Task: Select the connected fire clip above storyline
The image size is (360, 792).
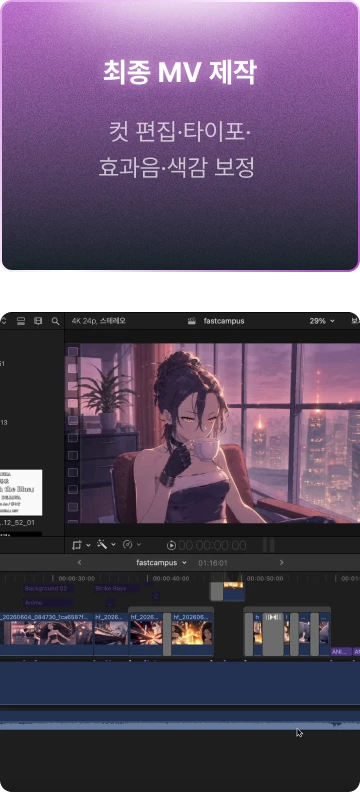Action: click(233, 592)
